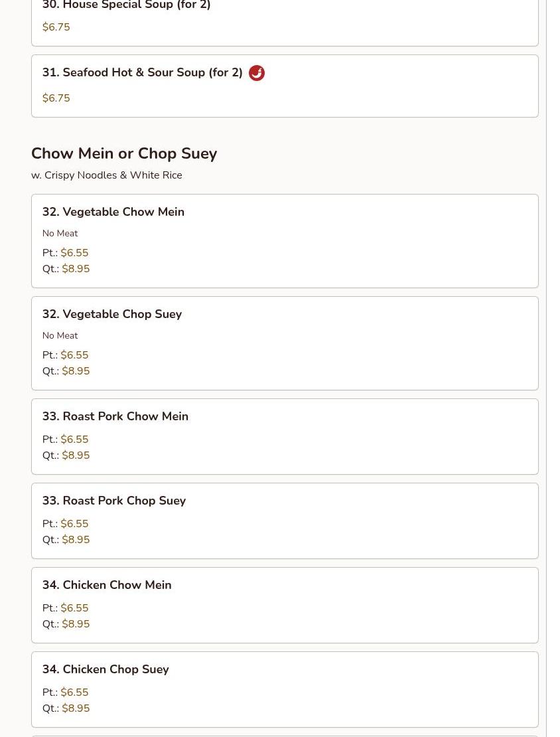Select the Roast Pork Chop Suey item
Image resolution: width=560 pixels, height=737 pixels.
click(x=114, y=501)
